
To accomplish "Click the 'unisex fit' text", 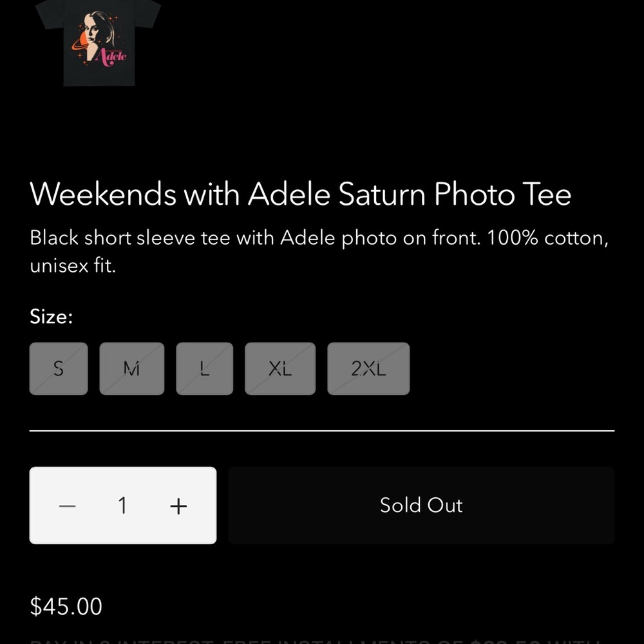I will coord(73,265).
